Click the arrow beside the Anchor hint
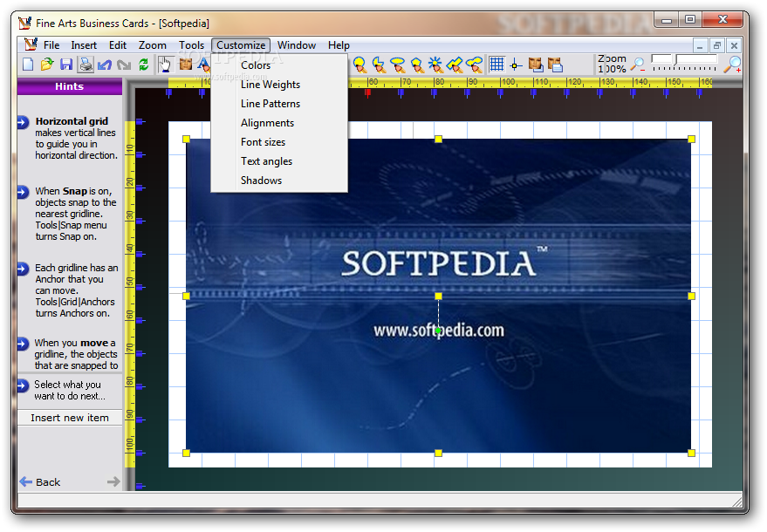This screenshot has height=532, width=767. [x=23, y=269]
